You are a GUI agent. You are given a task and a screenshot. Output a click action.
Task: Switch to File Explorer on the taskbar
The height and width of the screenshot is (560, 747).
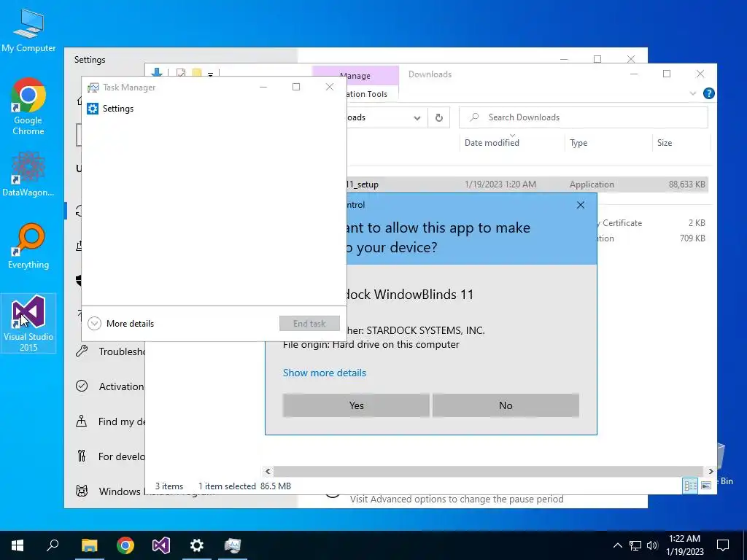tap(89, 545)
